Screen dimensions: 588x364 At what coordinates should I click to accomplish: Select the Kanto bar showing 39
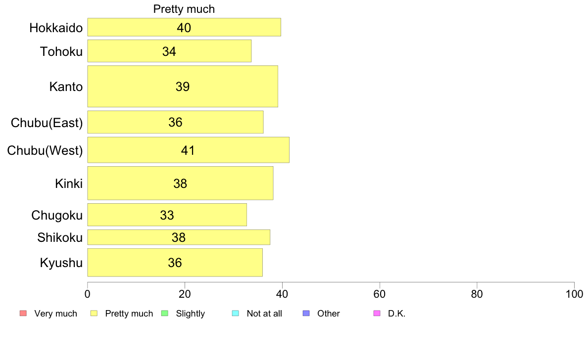[x=183, y=86]
